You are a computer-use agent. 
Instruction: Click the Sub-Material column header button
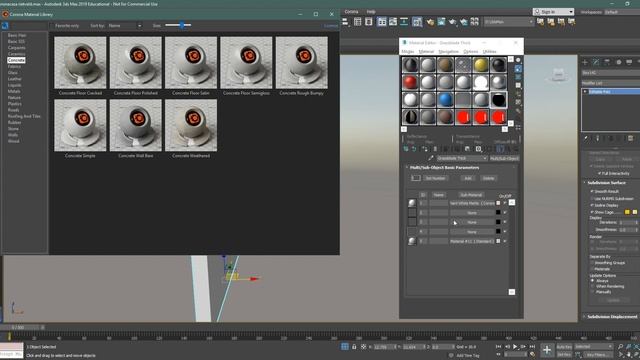(x=471, y=195)
